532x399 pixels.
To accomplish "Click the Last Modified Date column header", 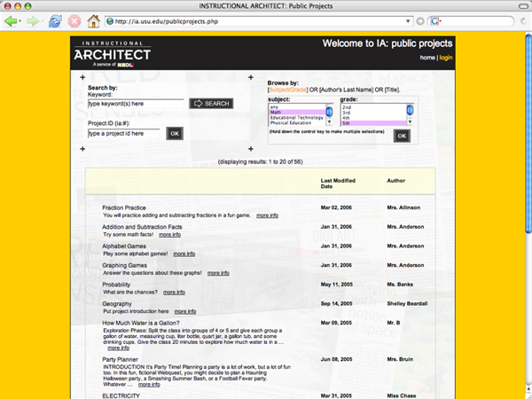I will 338,184.
